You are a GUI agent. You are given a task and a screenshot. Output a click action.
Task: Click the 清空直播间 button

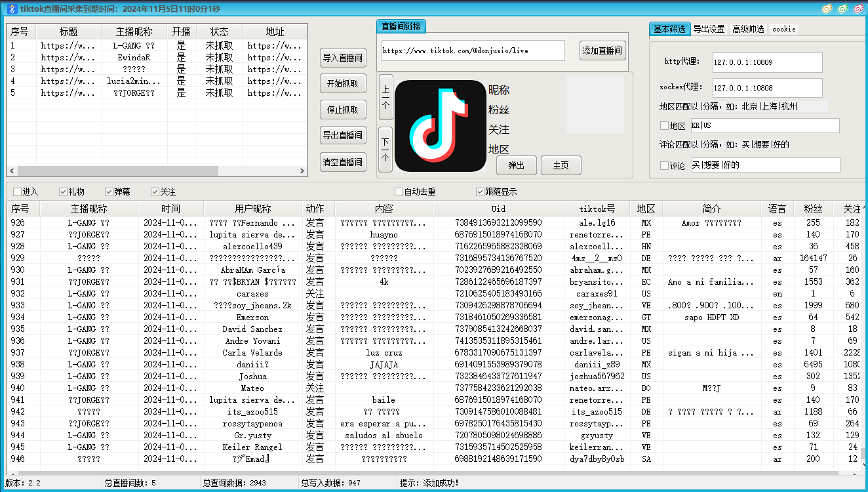(343, 161)
